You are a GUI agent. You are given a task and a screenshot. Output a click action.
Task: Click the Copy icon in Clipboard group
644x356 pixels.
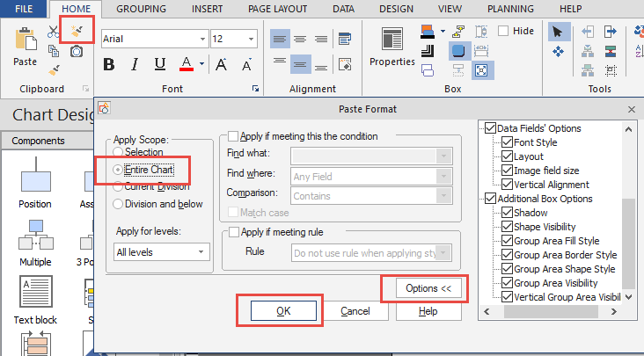point(54,50)
